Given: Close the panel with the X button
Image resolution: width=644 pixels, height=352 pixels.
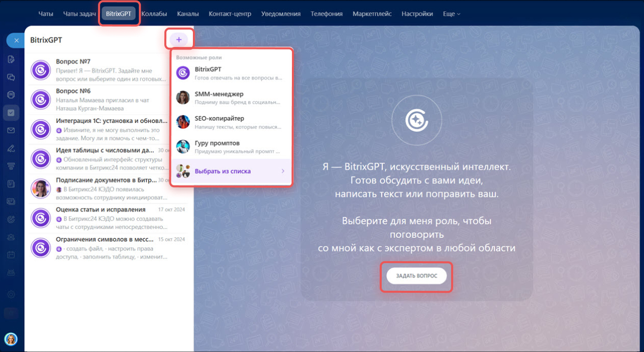Looking at the screenshot, I should click(16, 40).
